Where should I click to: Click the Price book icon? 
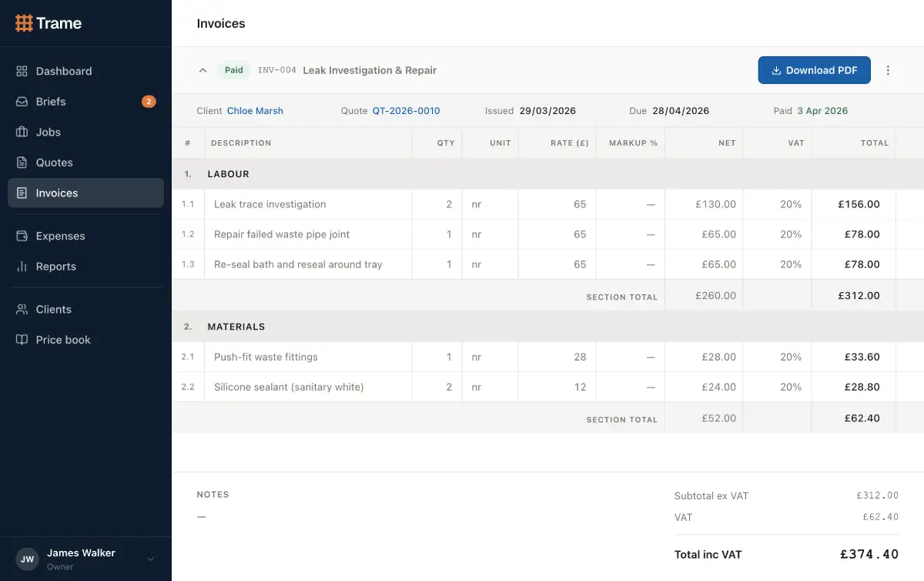[x=22, y=340]
